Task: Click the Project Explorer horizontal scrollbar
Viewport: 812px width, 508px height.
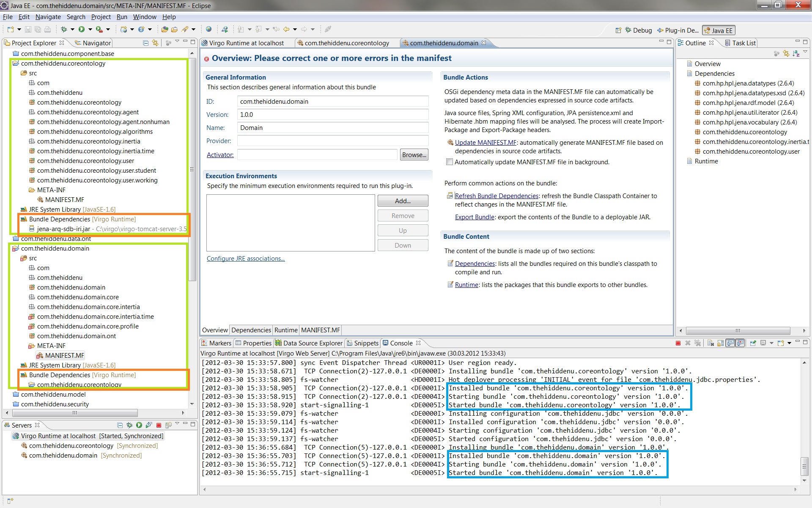Action: (75, 413)
